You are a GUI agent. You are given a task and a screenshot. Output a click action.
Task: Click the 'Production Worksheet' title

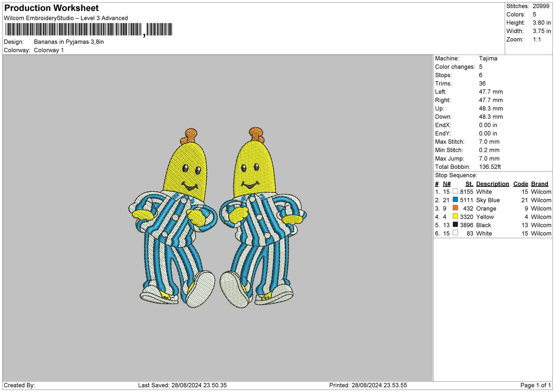click(x=52, y=8)
